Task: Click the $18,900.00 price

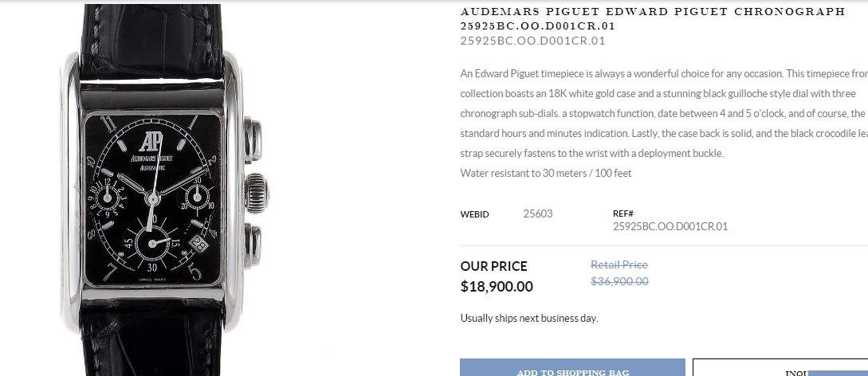Action: [x=497, y=286]
